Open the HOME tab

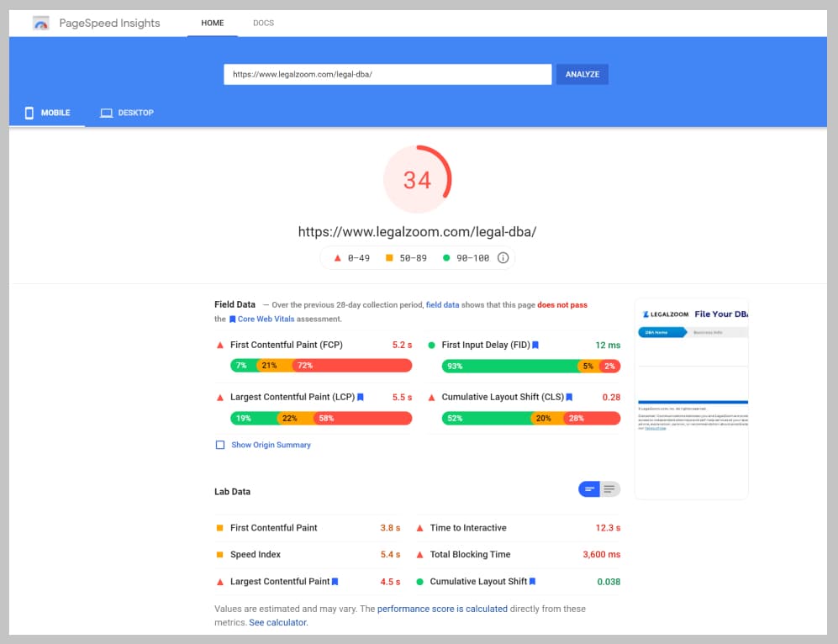coord(212,23)
